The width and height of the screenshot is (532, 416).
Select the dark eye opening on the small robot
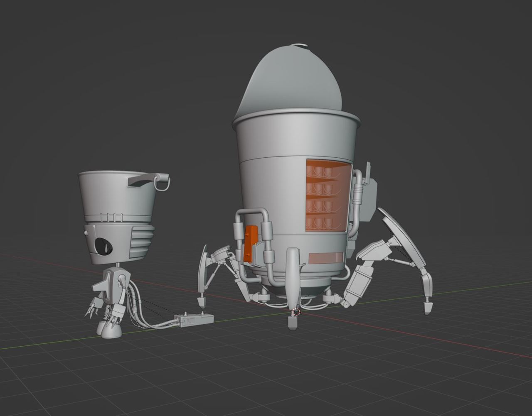click(x=104, y=246)
